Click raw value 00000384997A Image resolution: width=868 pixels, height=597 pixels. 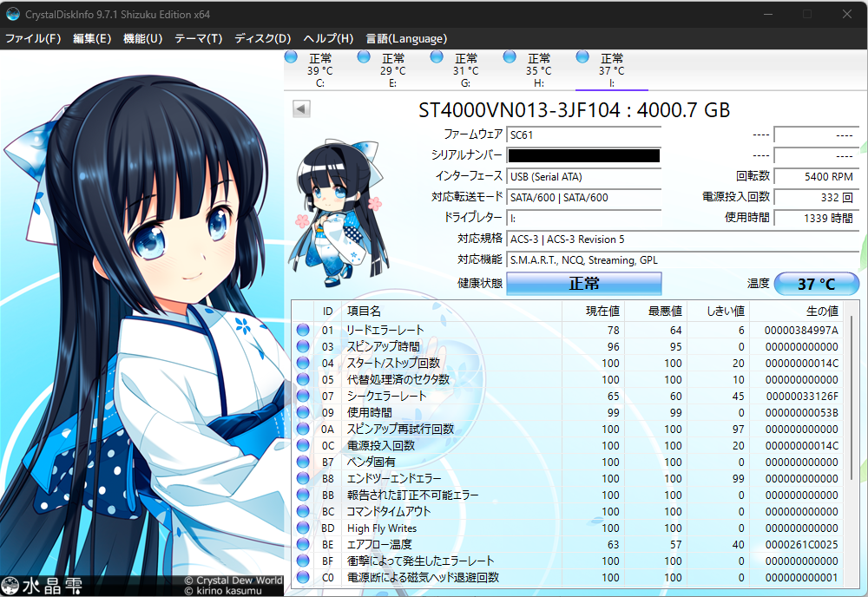click(801, 331)
